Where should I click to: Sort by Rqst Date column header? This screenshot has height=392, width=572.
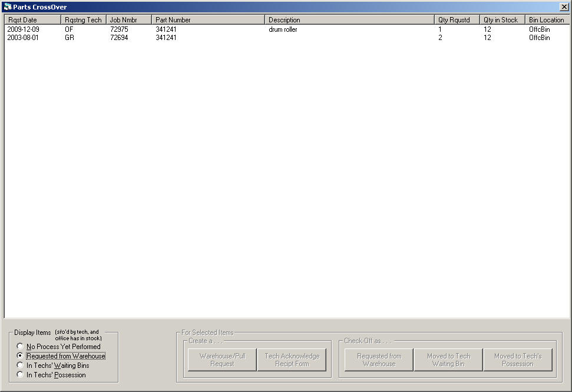[x=32, y=20]
